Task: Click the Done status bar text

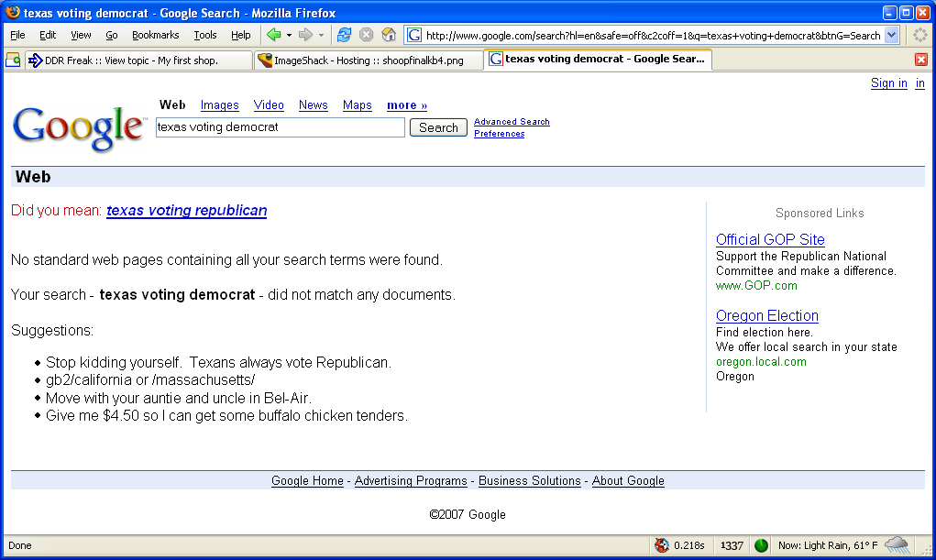Action: [19, 545]
